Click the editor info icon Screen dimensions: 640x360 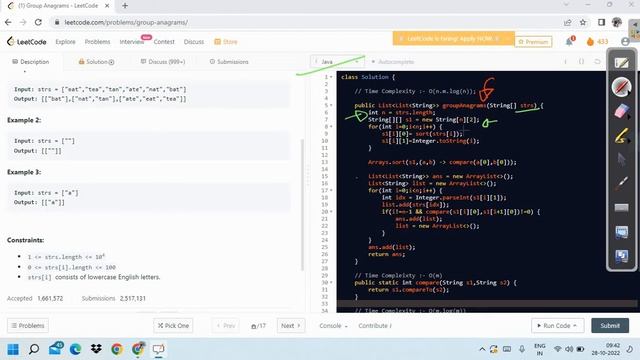point(565,62)
